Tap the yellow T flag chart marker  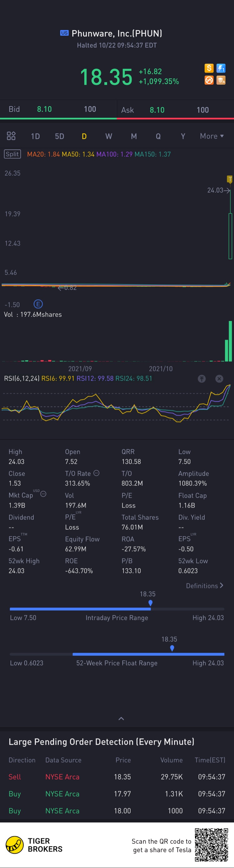coord(230,179)
